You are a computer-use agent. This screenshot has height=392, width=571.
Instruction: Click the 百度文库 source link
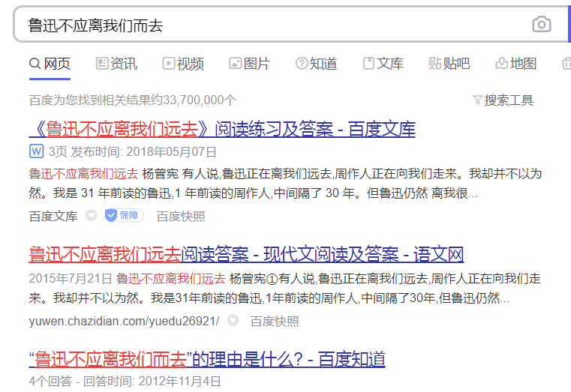coord(53,217)
